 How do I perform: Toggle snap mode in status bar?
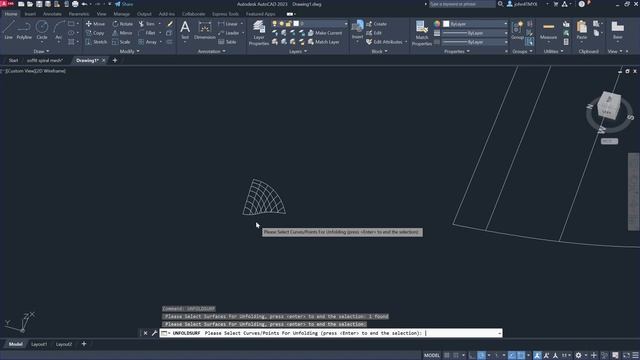tap(456, 356)
